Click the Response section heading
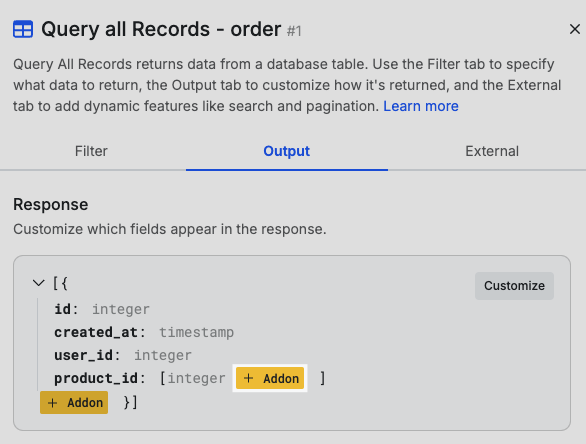Screen dimensions: 586x444 51,204
